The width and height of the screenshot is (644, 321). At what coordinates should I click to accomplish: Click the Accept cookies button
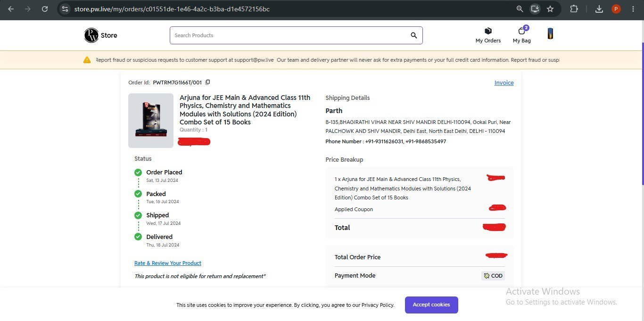tap(431, 305)
